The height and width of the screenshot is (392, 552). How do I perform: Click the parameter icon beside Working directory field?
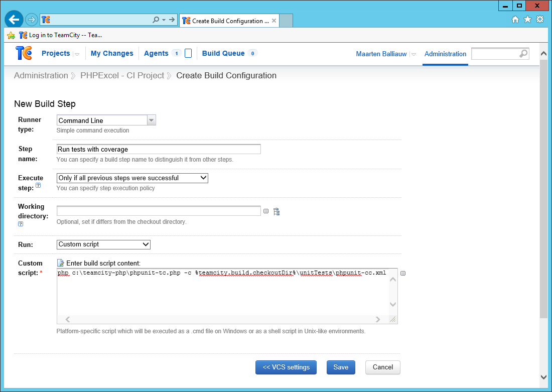pyautogui.click(x=266, y=211)
